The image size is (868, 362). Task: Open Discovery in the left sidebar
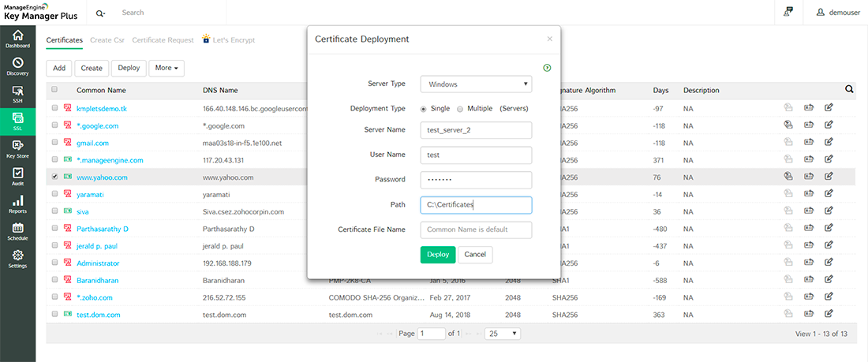pos(17,66)
